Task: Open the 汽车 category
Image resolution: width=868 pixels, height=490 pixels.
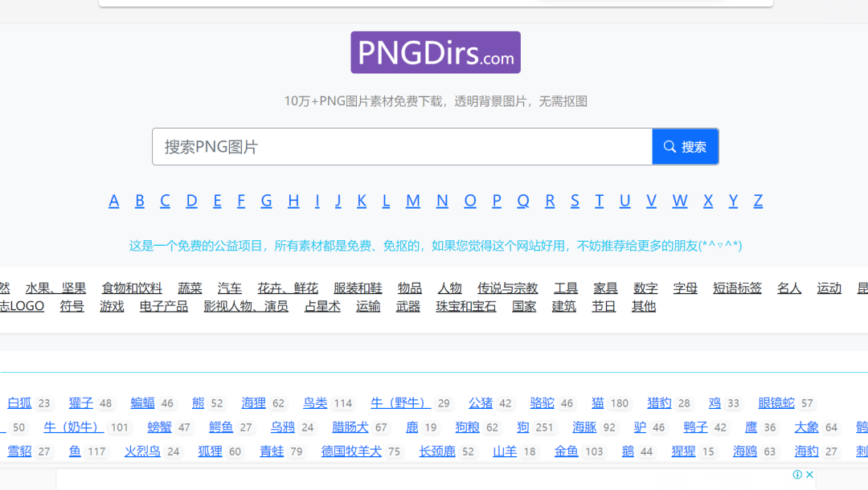Action: (230, 288)
